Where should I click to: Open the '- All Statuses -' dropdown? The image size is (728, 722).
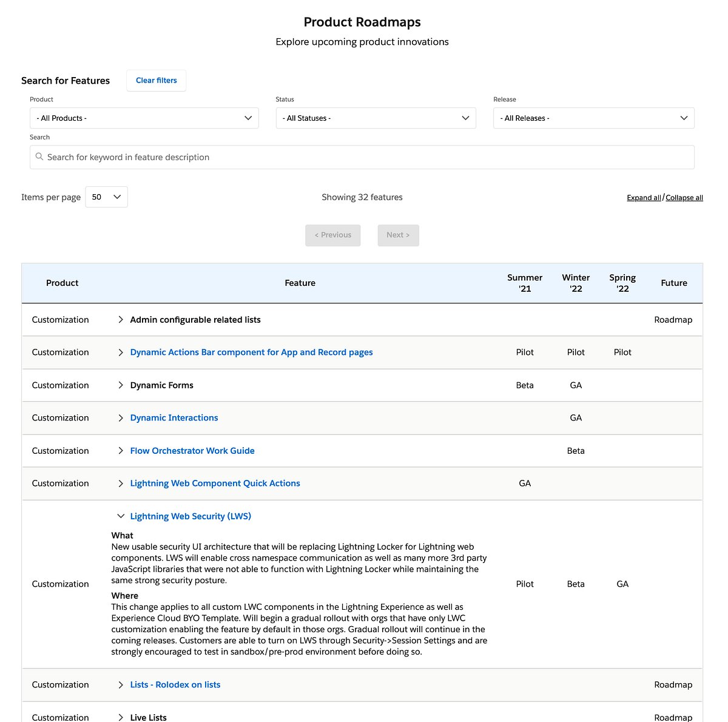click(376, 118)
